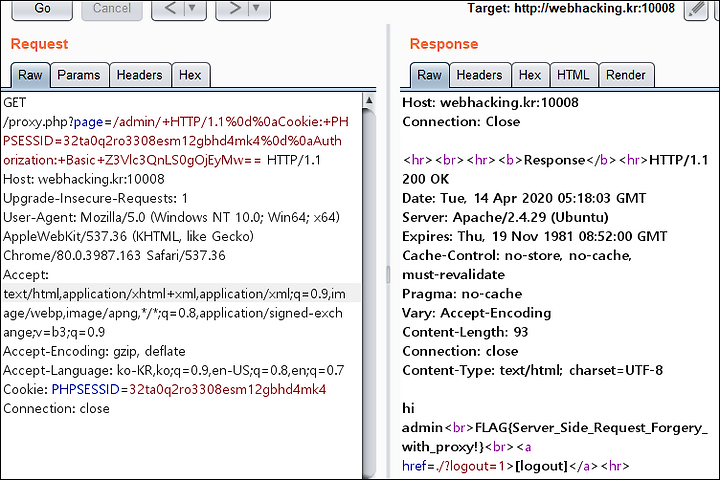This screenshot has width=720, height=480.
Task: Switch to the Response Headers tab
Action: (479, 75)
